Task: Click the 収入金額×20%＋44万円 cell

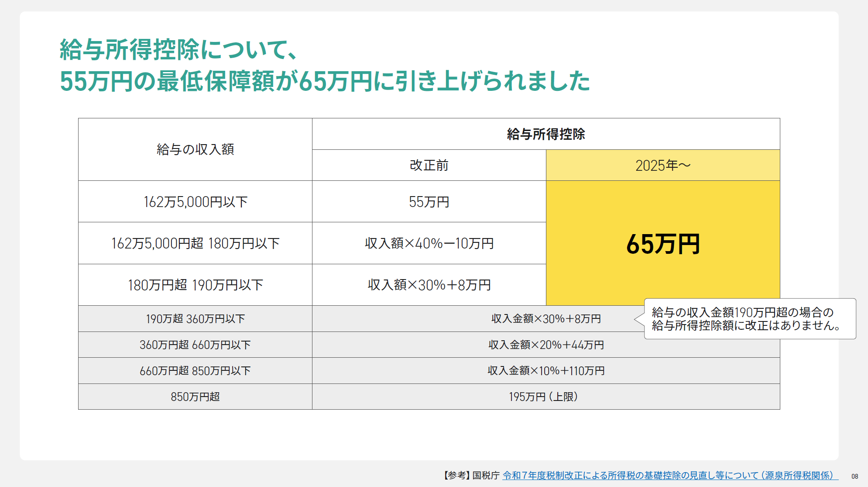Action: tap(546, 345)
